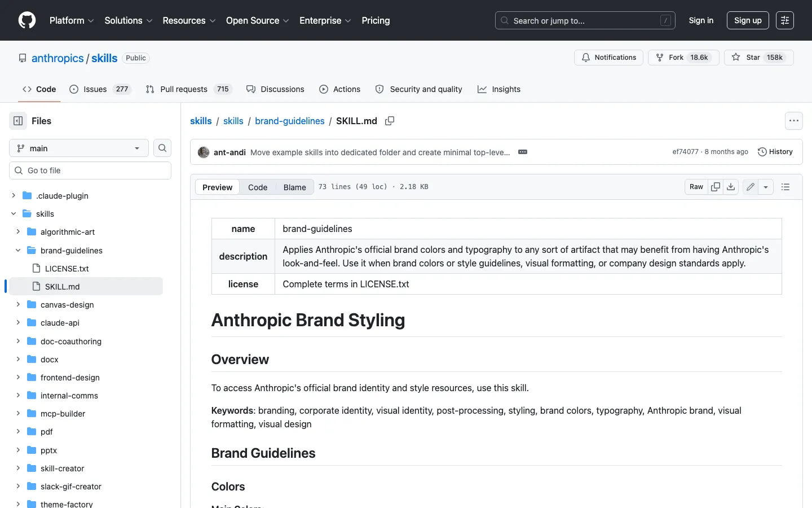Click Sign in link
This screenshot has height=508, width=812.
click(x=701, y=20)
